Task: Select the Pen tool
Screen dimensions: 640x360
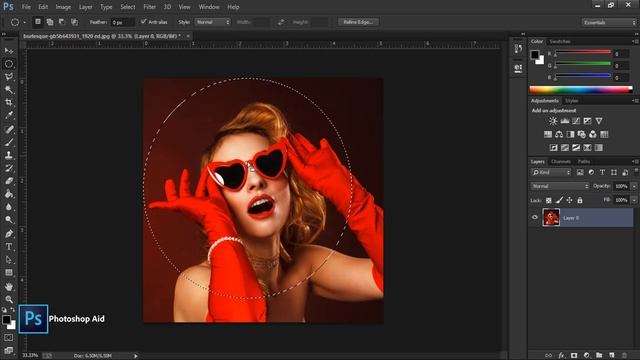Action: click(9, 234)
